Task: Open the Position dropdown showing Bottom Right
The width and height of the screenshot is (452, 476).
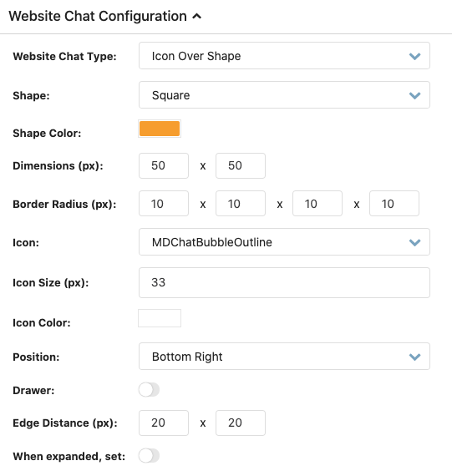Action: coord(284,357)
